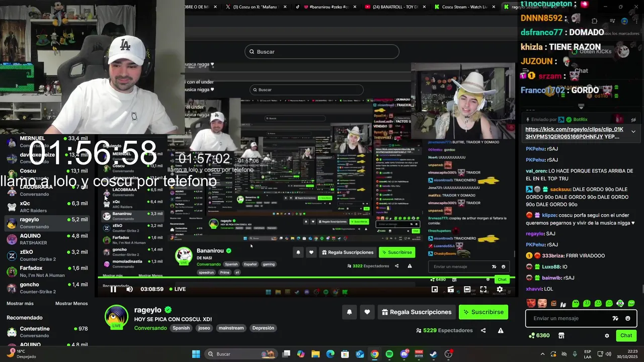Click the green Chat send button
Image resolution: width=644 pixels, height=362 pixels.
626,335
